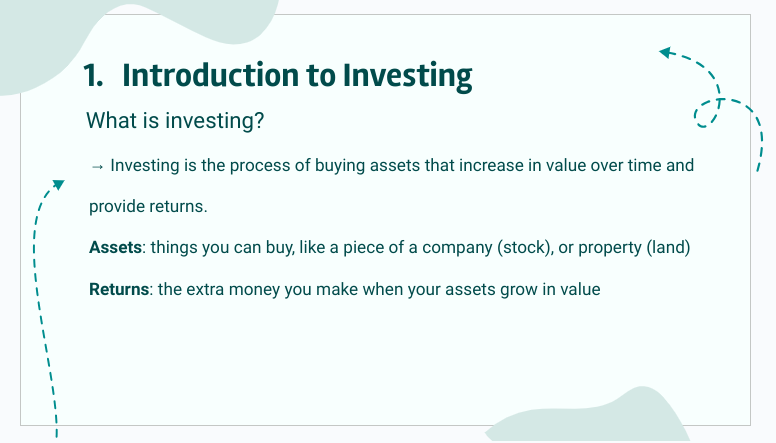Viewport: 776px width, 443px height.
Task: Click the dashed arrowhead in the top right
Action: tap(665, 52)
